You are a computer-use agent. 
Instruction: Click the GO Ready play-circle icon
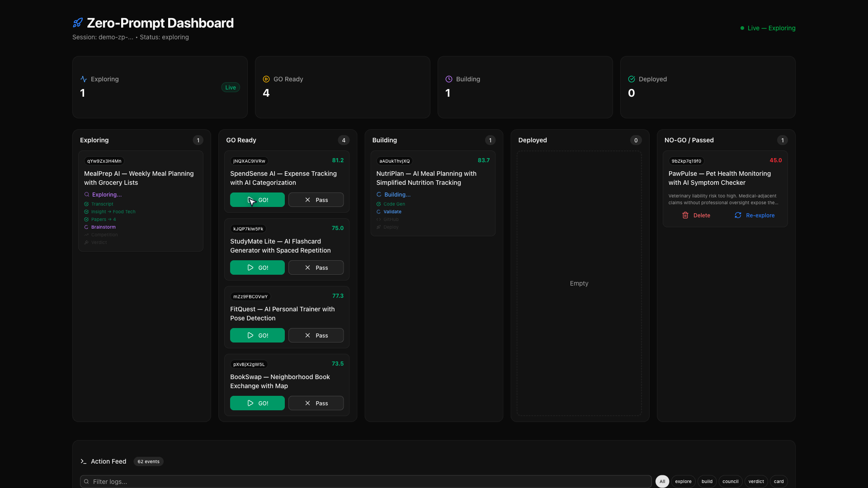click(x=266, y=79)
